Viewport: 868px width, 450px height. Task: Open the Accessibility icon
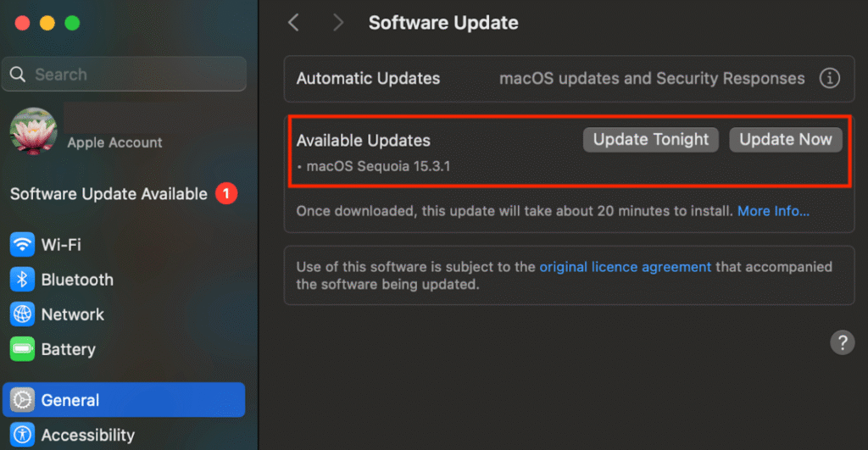[22, 435]
